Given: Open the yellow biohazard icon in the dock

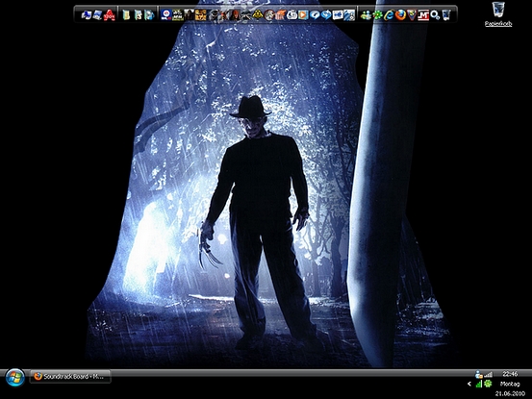Looking at the screenshot, I should 258,15.
